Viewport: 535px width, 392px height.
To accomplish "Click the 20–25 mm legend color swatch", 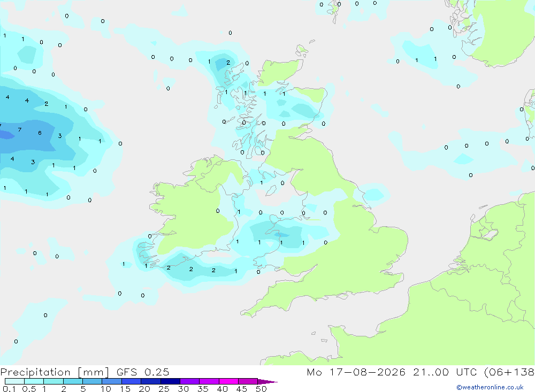I will [150, 381].
